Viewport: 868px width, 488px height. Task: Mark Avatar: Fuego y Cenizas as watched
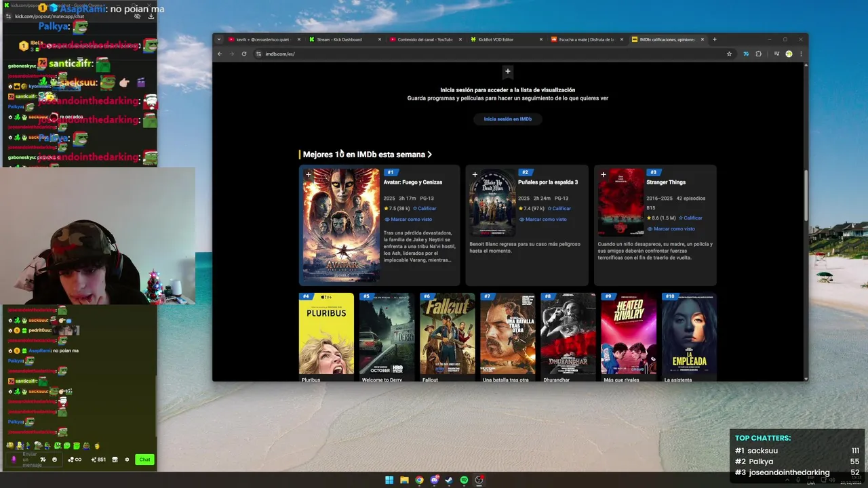point(408,220)
